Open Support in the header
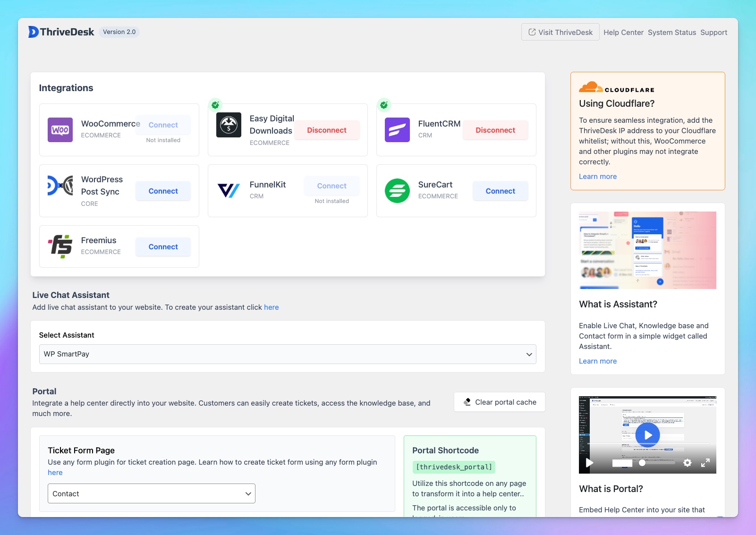Screen dimensions: 756x535 pyautogui.click(x=714, y=33)
